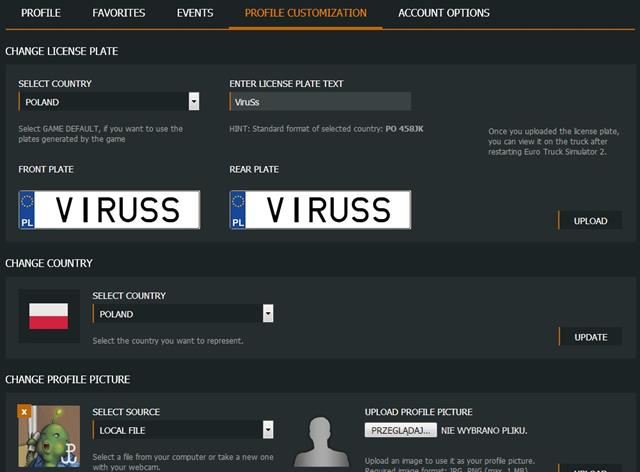Open the Profile tab
Viewport: 640px width, 472px height.
pos(41,13)
